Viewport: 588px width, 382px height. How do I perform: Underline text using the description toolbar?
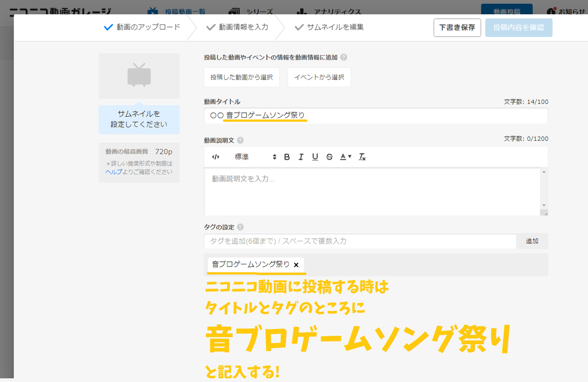(x=315, y=157)
